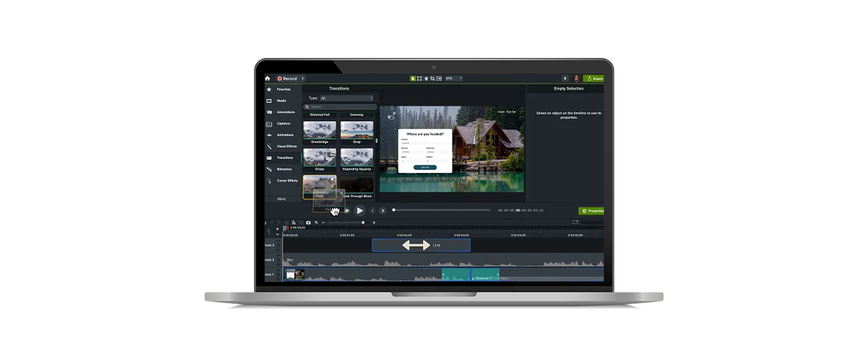868x347 pixels.
Task: Collapse tracks with the chevron under the add-track icon
Action: tap(277, 234)
